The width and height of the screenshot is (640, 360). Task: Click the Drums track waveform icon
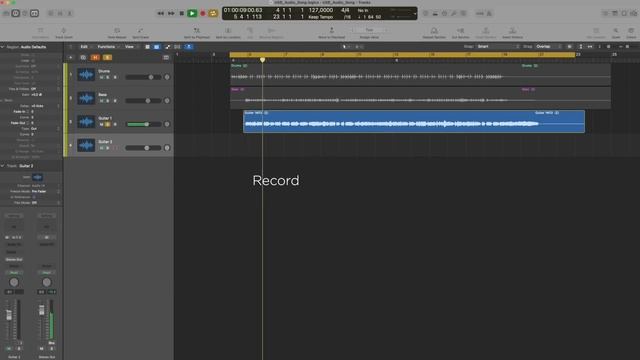86,75
